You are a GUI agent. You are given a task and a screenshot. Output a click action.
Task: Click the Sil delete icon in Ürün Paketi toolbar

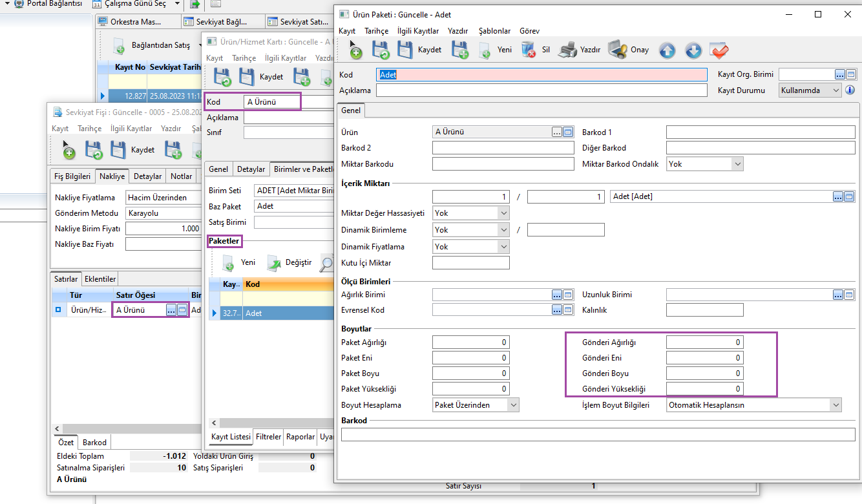pyautogui.click(x=529, y=50)
